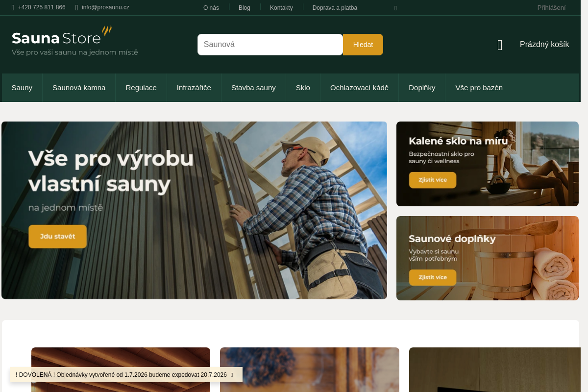Viewport: 588px width, 392px height.
Task: Focus the Saunová search field
Action: (270, 45)
